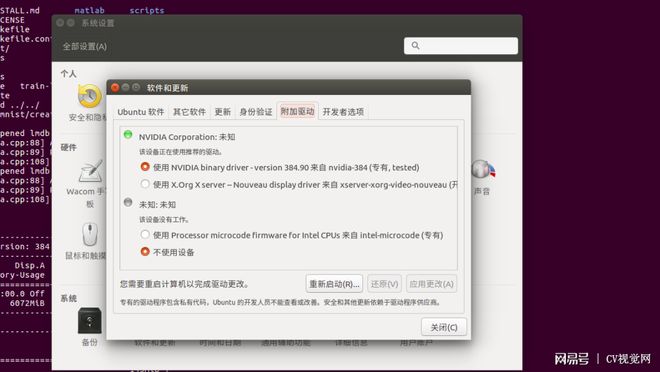Click the NVIDIA Corporation: 未知 device heading

click(x=187, y=137)
